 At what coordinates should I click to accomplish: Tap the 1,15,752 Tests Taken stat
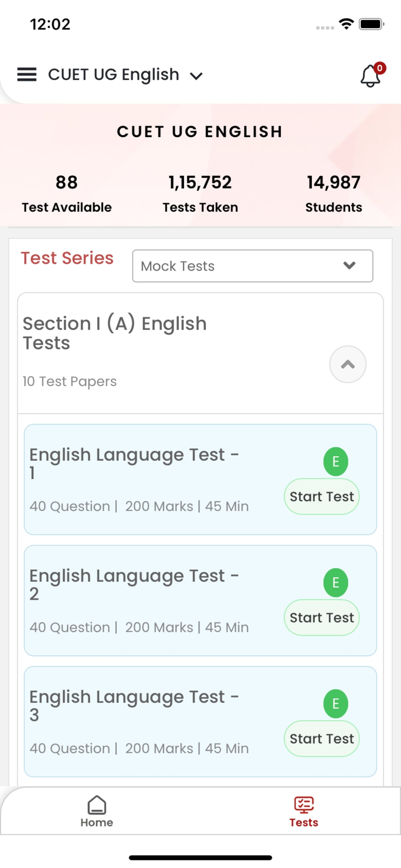(200, 194)
